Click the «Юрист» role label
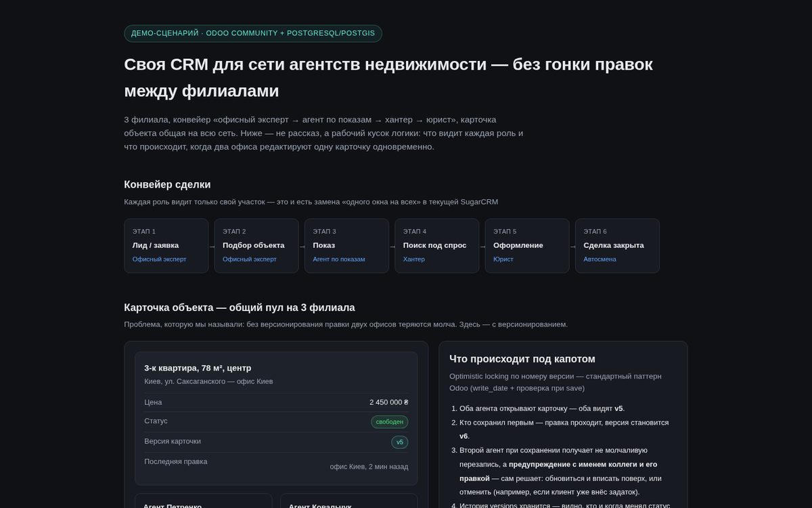The image size is (812, 508). [503, 259]
